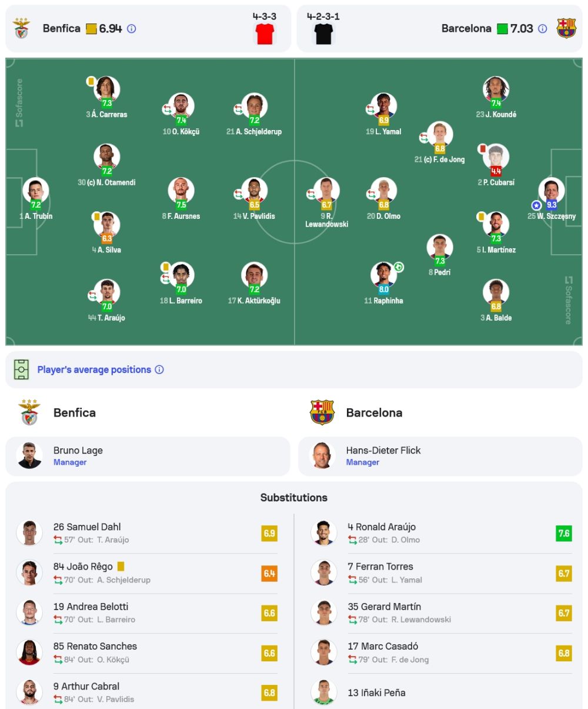
Task: Click the Benfica club crest in header
Action: 22,28
